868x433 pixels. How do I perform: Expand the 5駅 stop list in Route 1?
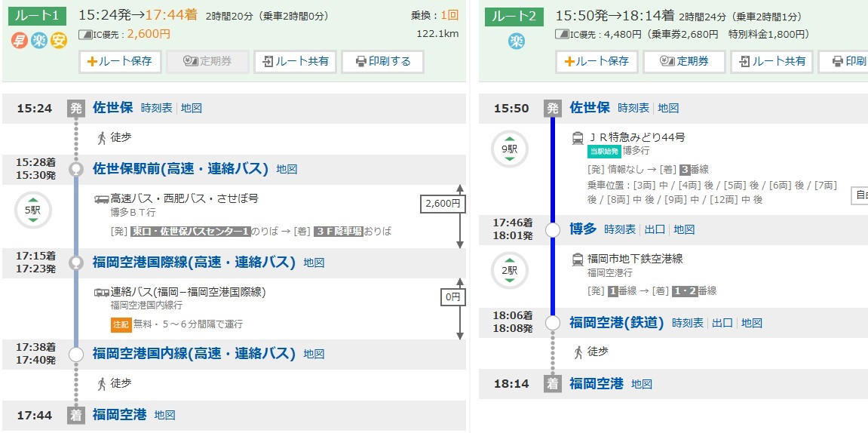(32, 210)
